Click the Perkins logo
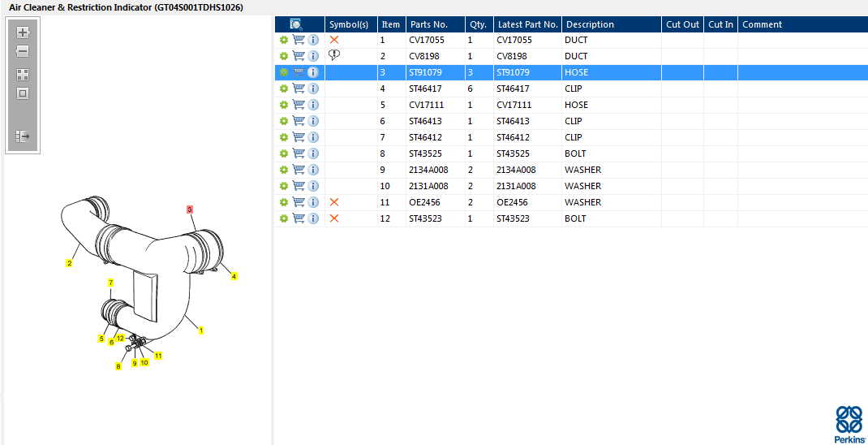The height and width of the screenshot is (445, 868). [x=849, y=424]
